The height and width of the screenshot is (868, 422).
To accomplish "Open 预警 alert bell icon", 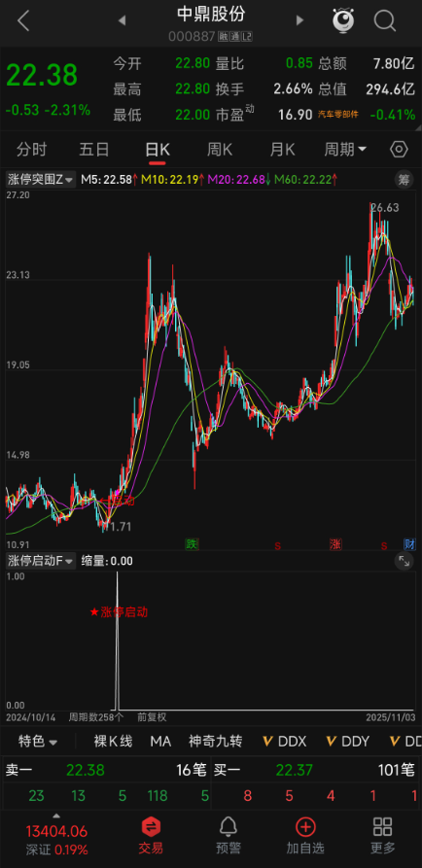I will click(x=228, y=836).
